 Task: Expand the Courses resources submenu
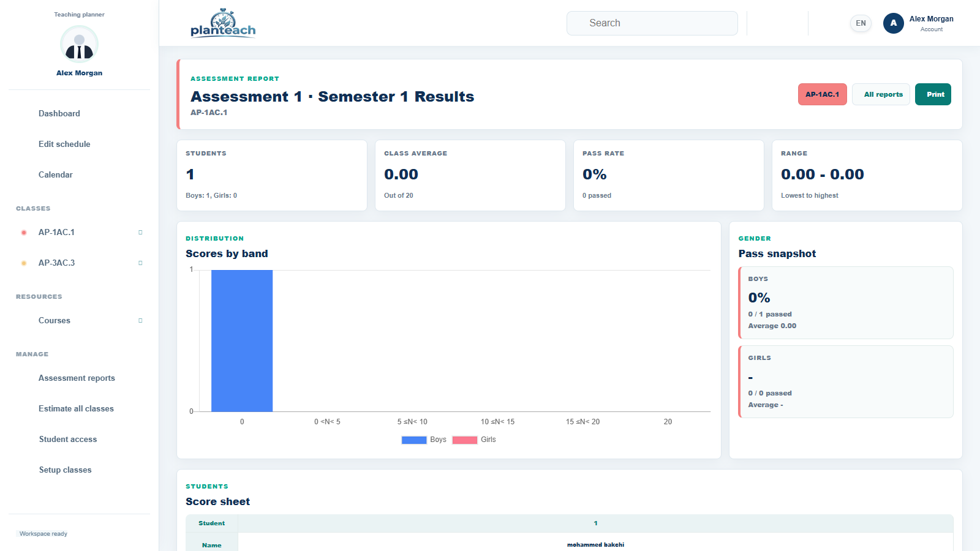point(140,321)
